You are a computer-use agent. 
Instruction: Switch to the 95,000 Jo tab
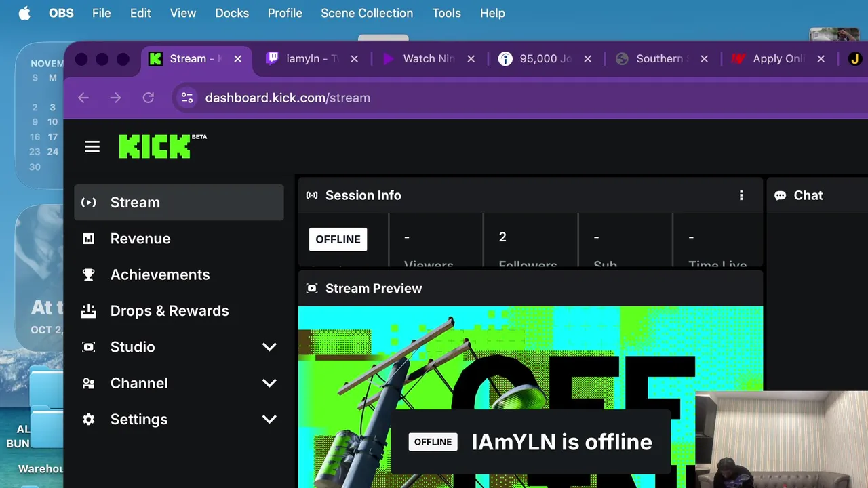[x=545, y=59]
